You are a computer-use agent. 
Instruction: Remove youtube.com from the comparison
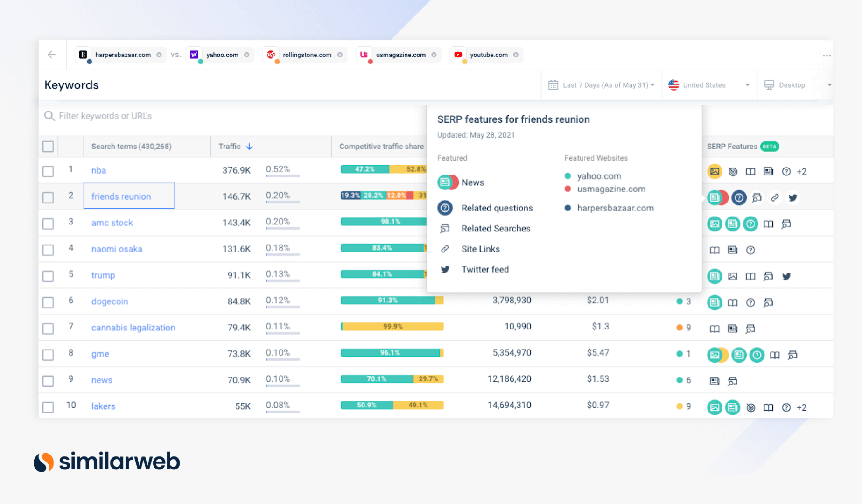pyautogui.click(x=516, y=55)
